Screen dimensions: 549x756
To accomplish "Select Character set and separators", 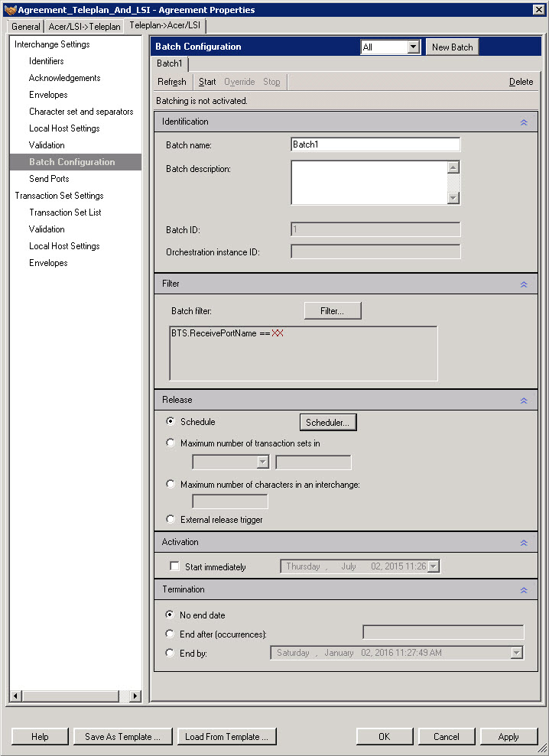I will click(81, 112).
